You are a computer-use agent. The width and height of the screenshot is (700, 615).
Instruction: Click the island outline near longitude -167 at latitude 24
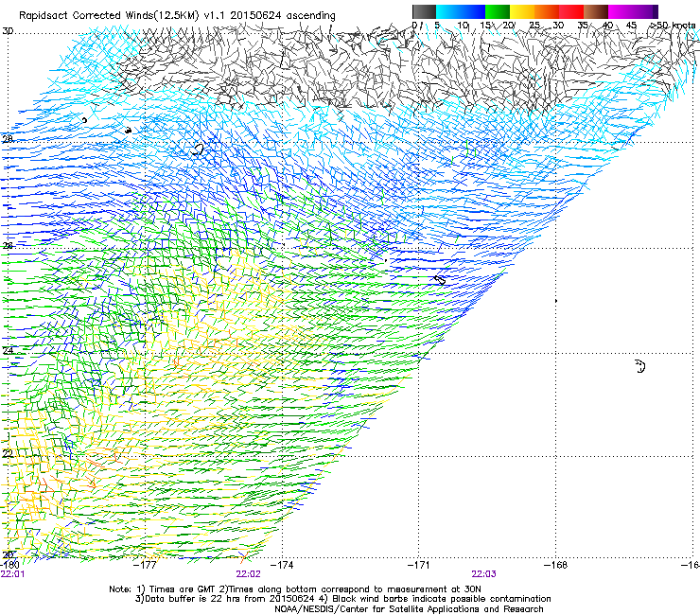pyautogui.click(x=640, y=366)
